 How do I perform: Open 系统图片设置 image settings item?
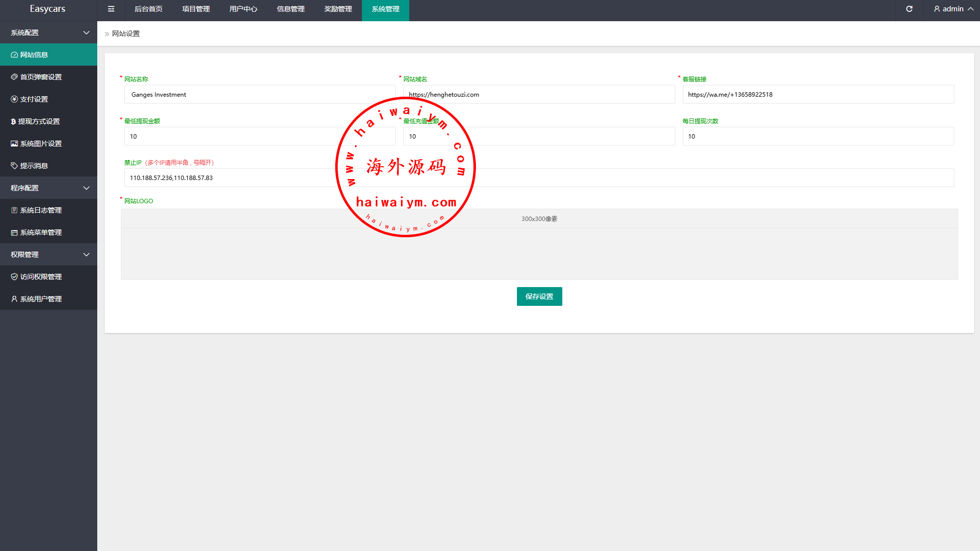(x=41, y=144)
